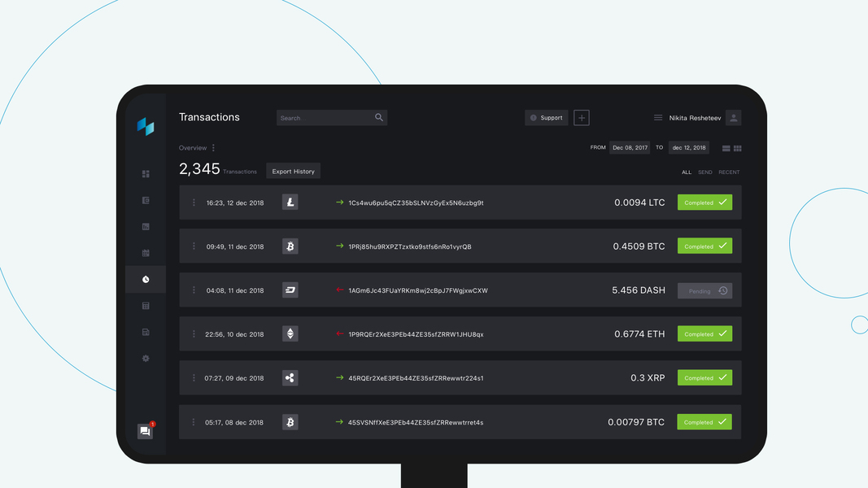Open chat messages icon with notification badge
Viewport: 868px width, 488px height.
pyautogui.click(x=145, y=431)
